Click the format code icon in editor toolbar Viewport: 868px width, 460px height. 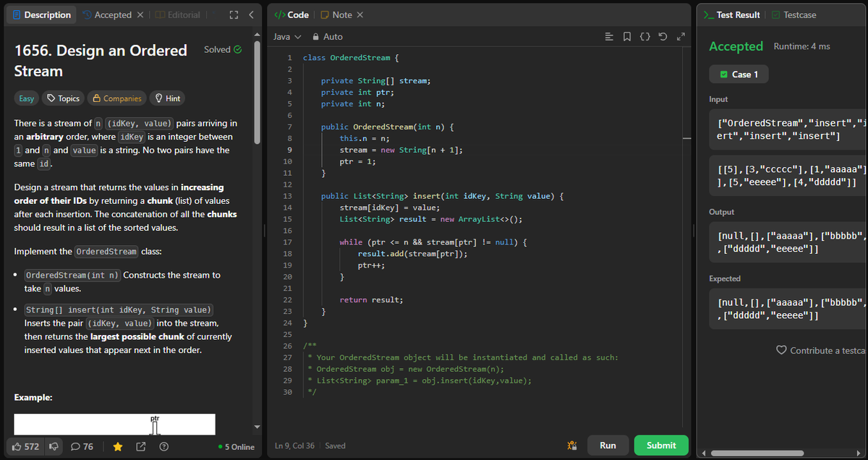608,36
